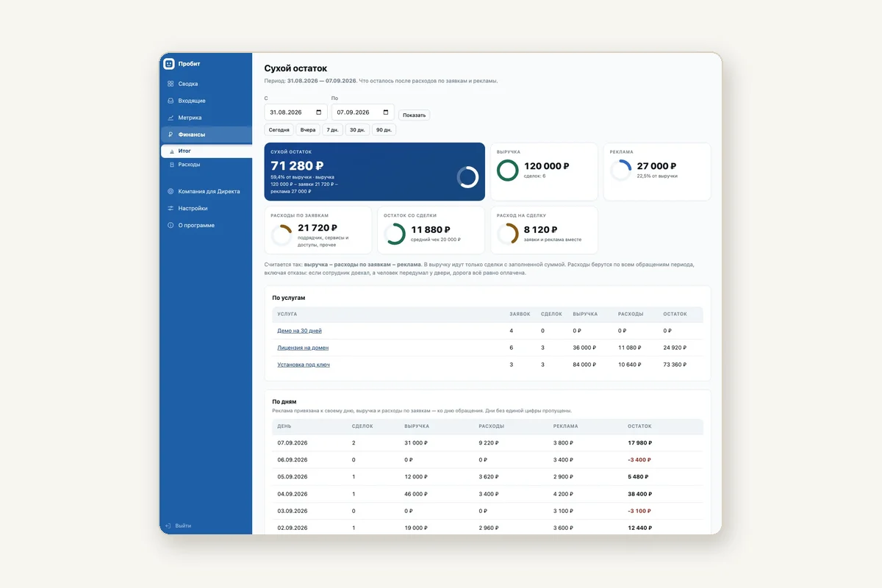Open calendar picker in end date field
882x588 pixels.
[386, 112]
